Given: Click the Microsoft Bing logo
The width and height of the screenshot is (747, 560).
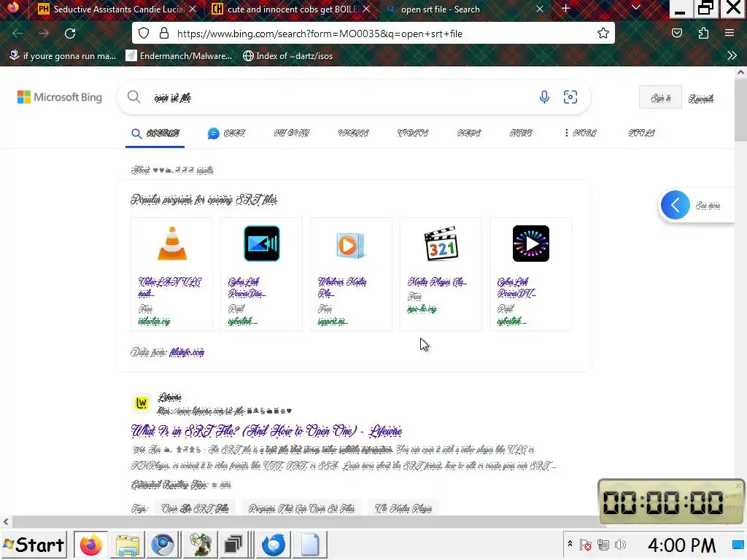Looking at the screenshot, I should 60,97.
